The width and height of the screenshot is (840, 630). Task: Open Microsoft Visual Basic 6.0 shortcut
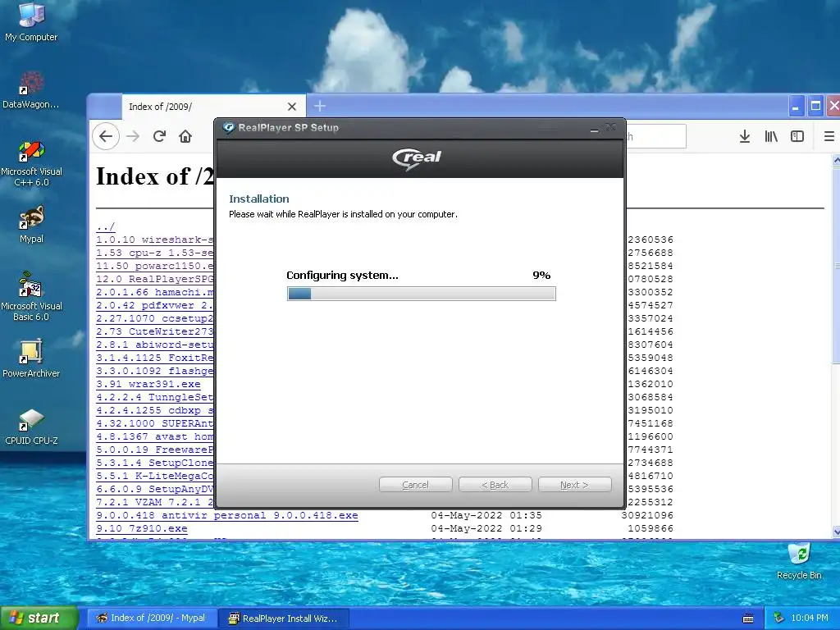click(31, 296)
